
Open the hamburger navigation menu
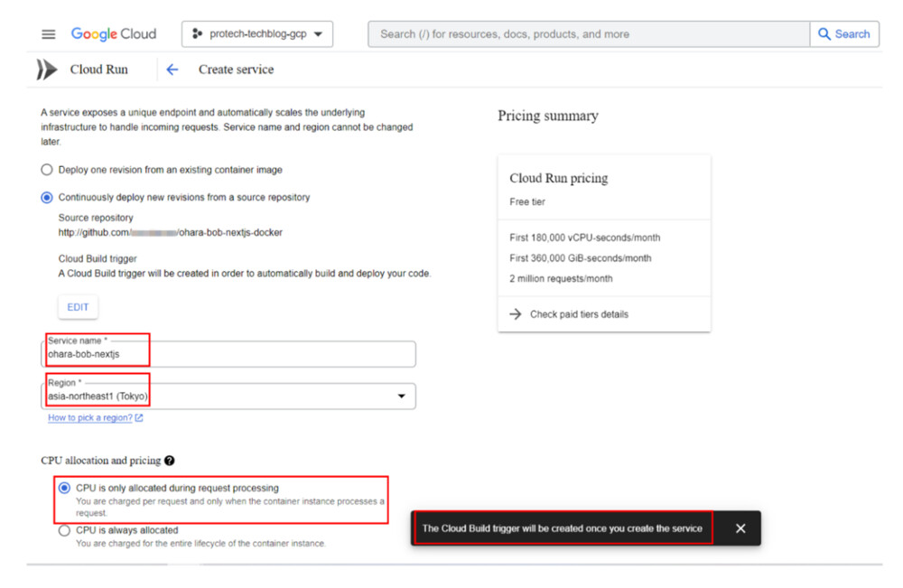coord(49,34)
